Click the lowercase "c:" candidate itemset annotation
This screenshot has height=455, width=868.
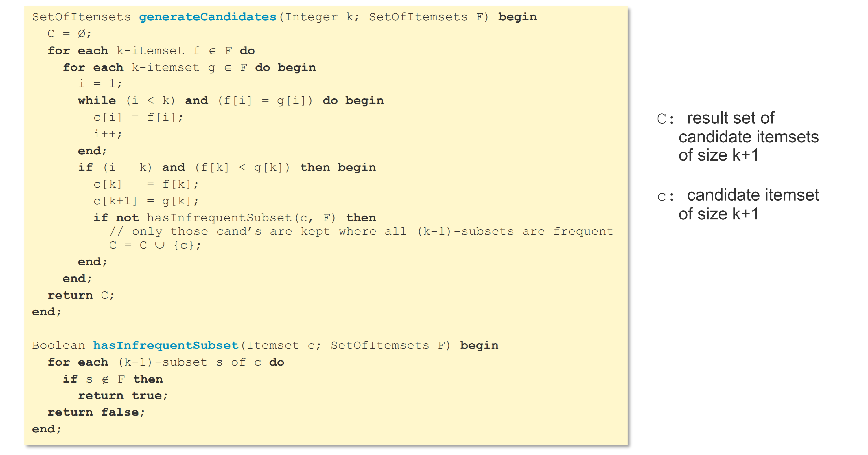coord(666,196)
